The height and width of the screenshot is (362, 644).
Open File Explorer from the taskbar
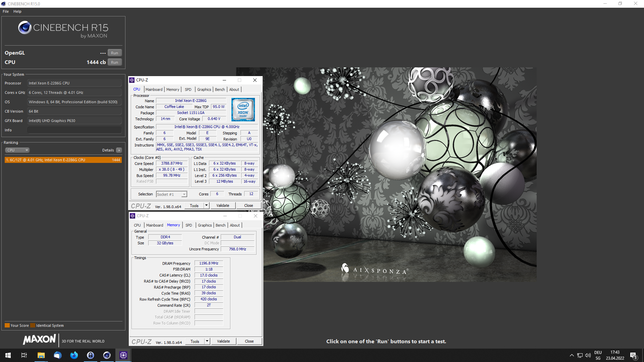tap(41, 355)
